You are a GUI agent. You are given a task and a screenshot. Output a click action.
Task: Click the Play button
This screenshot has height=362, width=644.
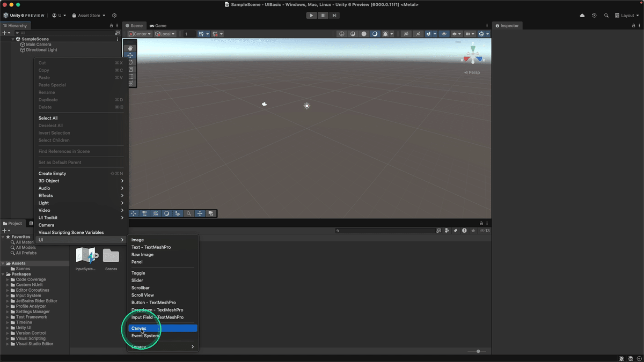(x=311, y=16)
